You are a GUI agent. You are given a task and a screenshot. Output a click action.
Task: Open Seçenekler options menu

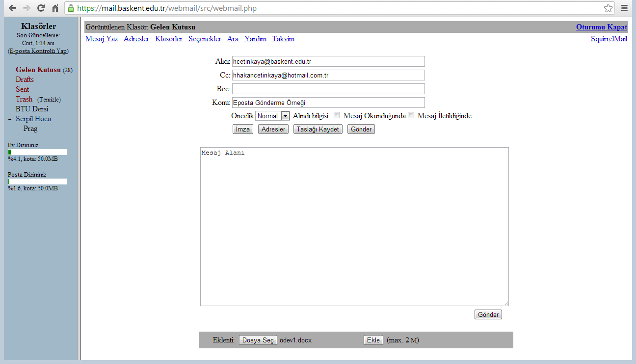click(205, 39)
